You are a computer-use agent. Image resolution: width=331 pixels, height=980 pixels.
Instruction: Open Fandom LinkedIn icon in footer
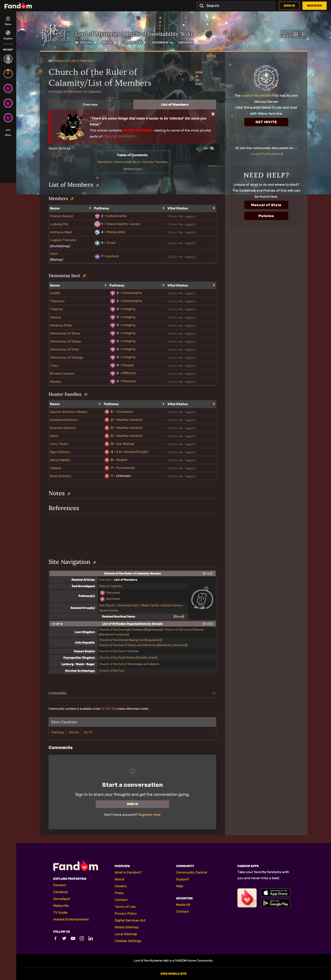91,938
